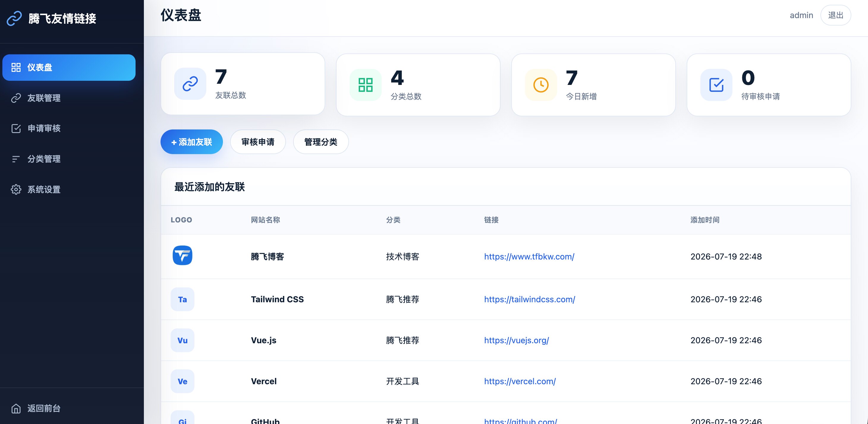Viewport: 868px width, 424px height.
Task: Click the + 添加友联 button
Action: (x=191, y=142)
